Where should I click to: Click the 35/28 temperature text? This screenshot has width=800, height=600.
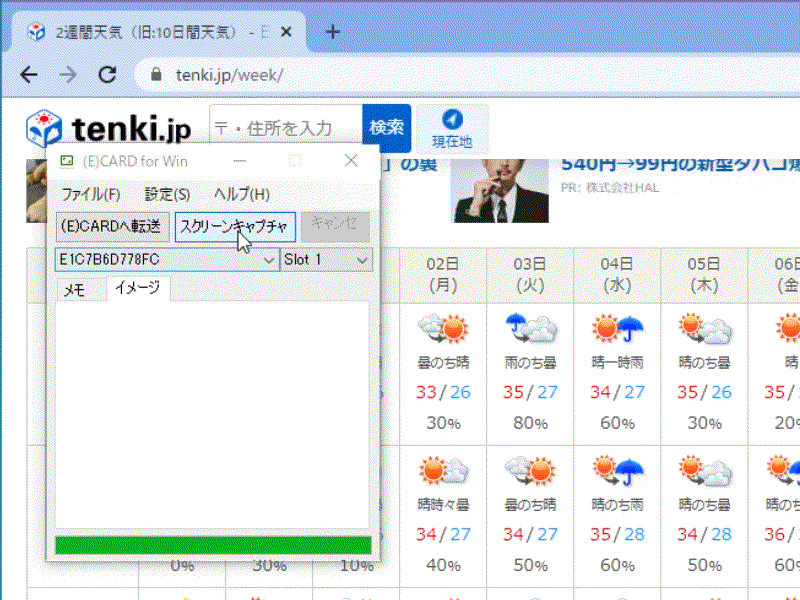click(x=617, y=534)
